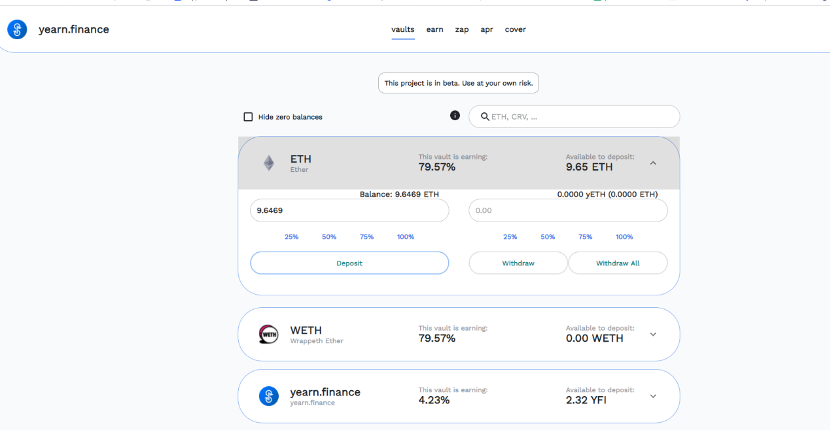Click the Balance: 9.6469 ETH text
830x430 pixels.
pos(399,194)
